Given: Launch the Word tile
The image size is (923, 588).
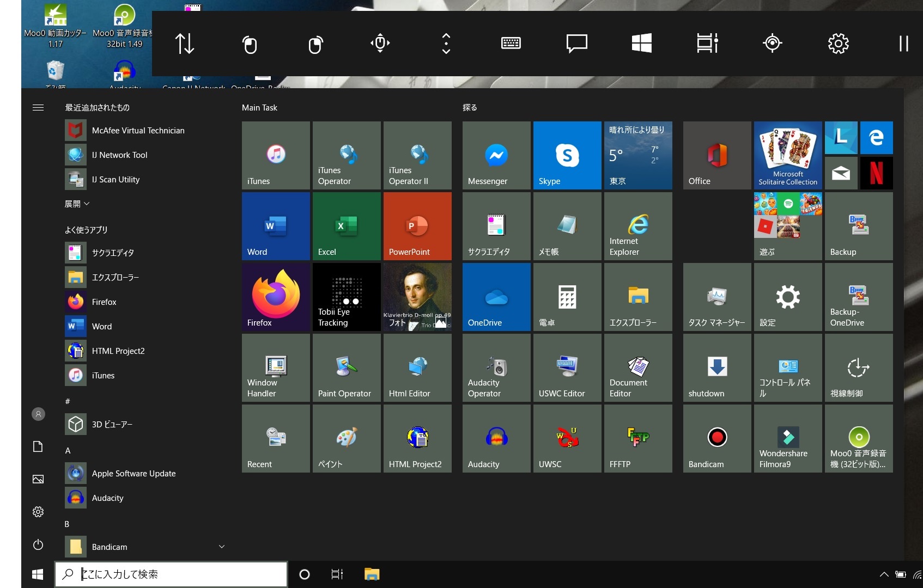Looking at the screenshot, I should 276,226.
